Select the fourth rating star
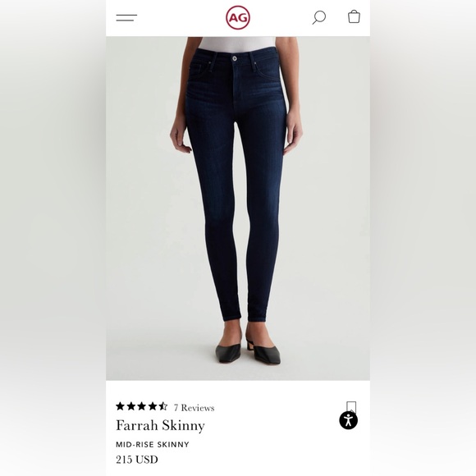This screenshot has height=476, width=476. [152, 406]
